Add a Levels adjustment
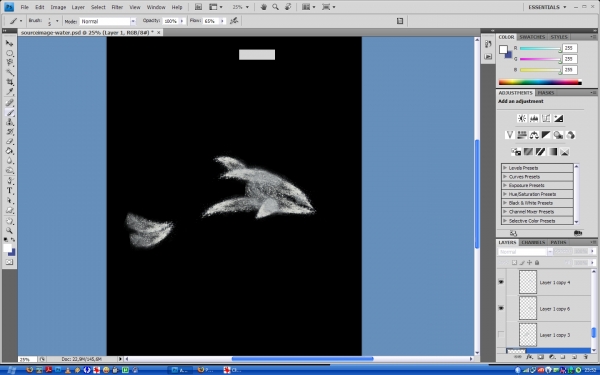Image resolution: width=600 pixels, height=375 pixels. tap(534, 118)
